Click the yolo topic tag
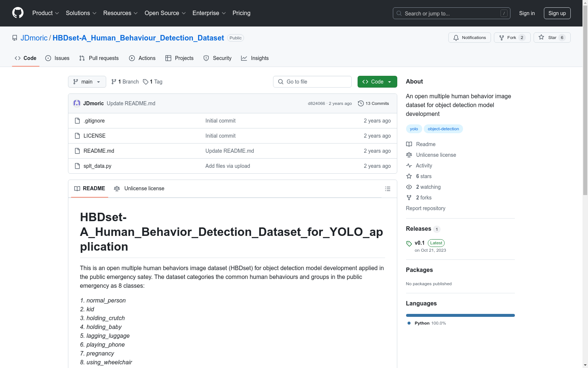 click(414, 129)
